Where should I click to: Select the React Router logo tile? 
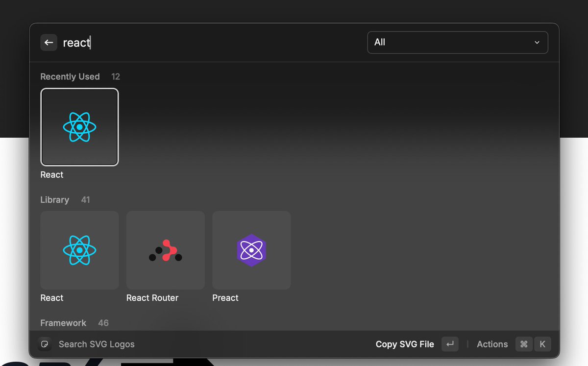166,250
